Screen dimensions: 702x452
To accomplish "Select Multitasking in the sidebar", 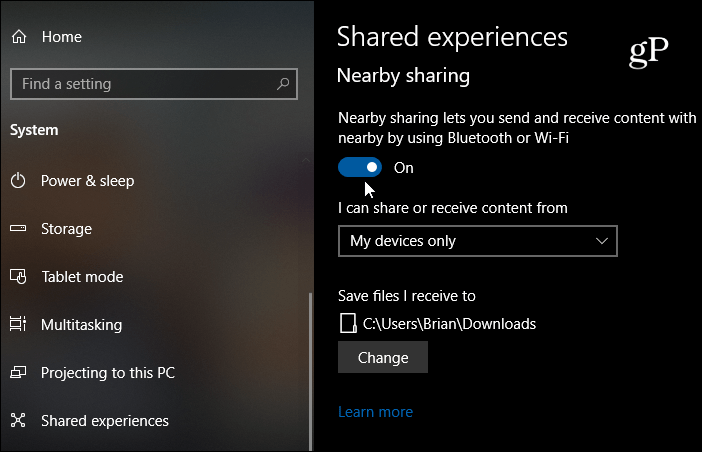I will pos(81,324).
